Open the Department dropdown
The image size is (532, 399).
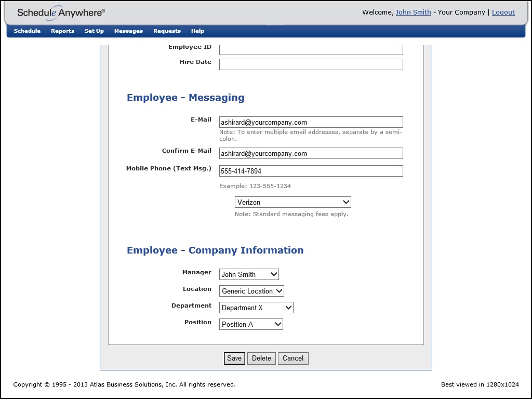pos(256,308)
